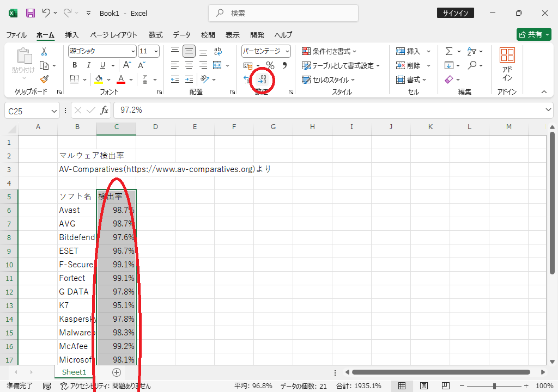Align text to bottom of cell
The height and width of the screenshot is (392, 558).
click(203, 51)
